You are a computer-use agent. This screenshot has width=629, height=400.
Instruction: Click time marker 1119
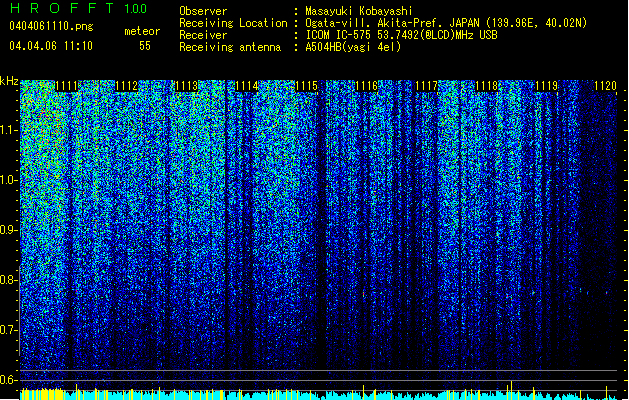coord(547,86)
